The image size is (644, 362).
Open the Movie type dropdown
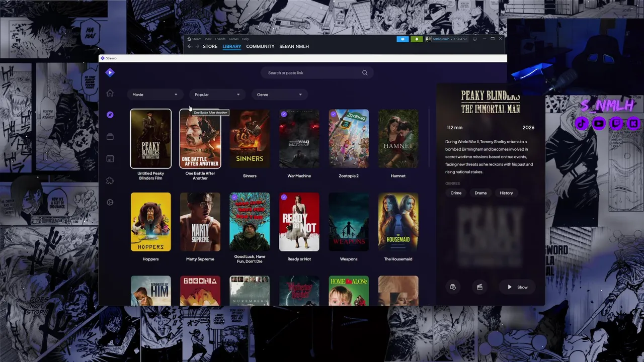tap(154, 95)
